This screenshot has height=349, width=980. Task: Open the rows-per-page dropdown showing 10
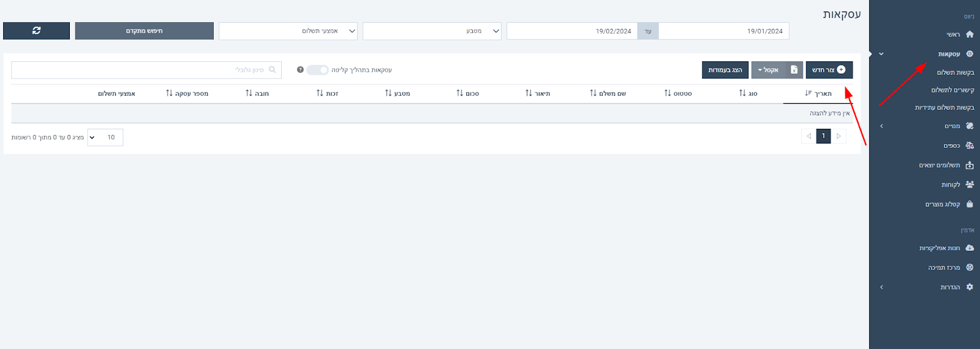coord(105,137)
